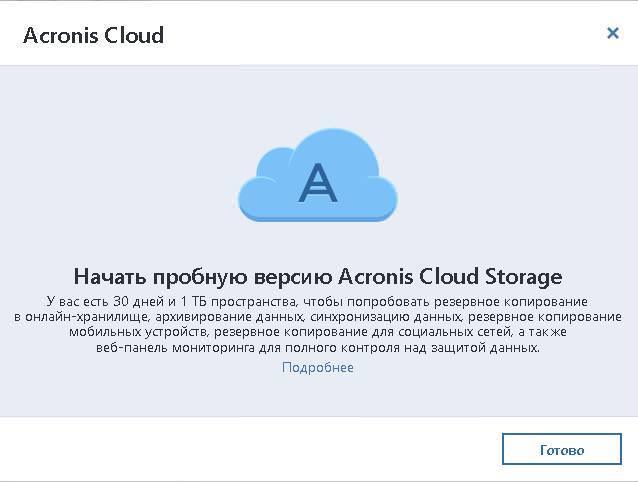The height and width of the screenshot is (482, 638).
Task: Click "резервное копирование" on first description line
Action: pos(511,301)
